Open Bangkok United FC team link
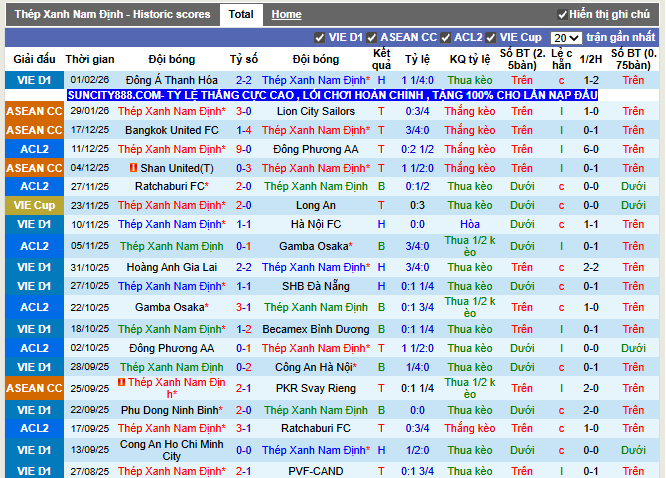Image resolution: width=666 pixels, height=478 pixels. [x=172, y=130]
